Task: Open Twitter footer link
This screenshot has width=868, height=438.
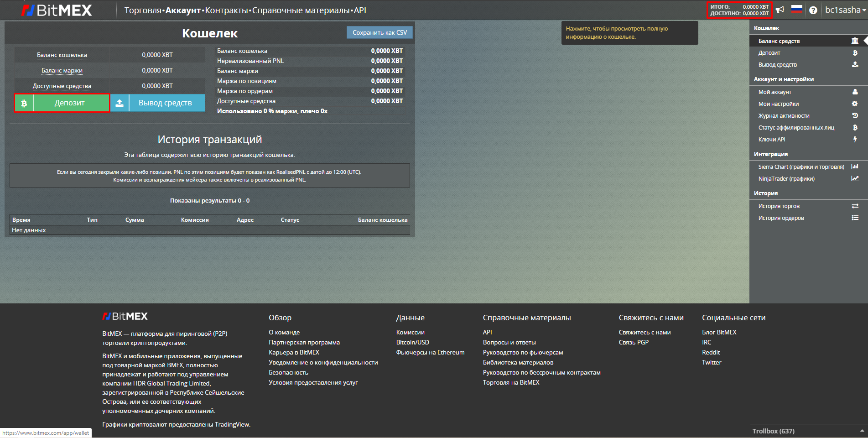Action: click(712, 362)
